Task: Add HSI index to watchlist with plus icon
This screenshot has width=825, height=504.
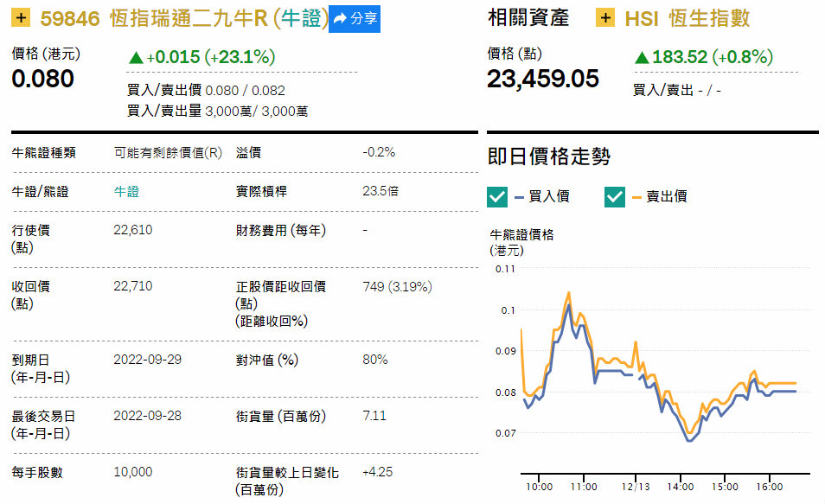Action: (605, 18)
